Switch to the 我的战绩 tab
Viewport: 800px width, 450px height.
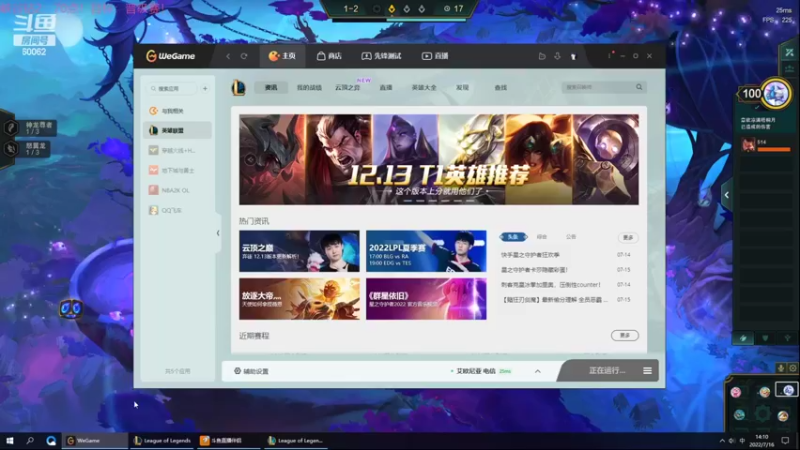(309, 88)
